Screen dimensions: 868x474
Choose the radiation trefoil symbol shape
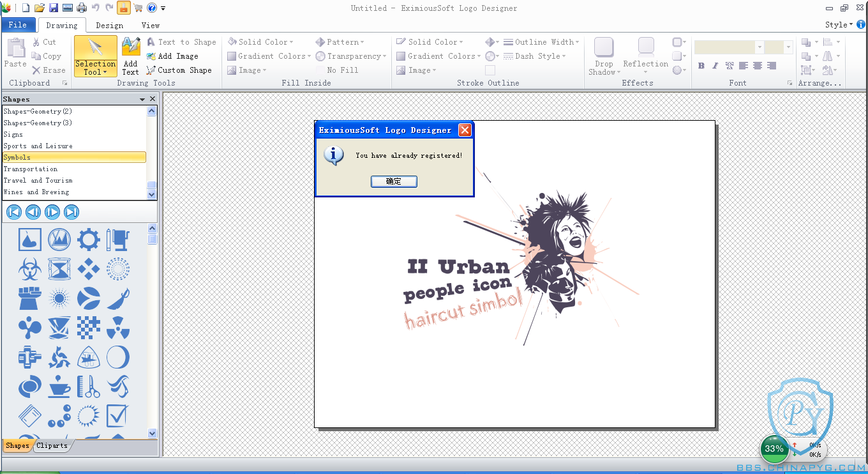click(x=118, y=328)
